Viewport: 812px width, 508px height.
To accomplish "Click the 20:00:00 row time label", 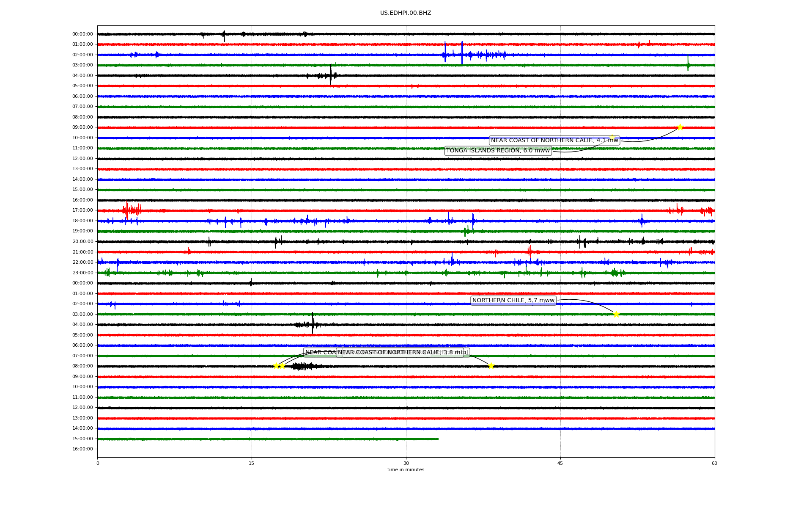I will click(x=82, y=242).
